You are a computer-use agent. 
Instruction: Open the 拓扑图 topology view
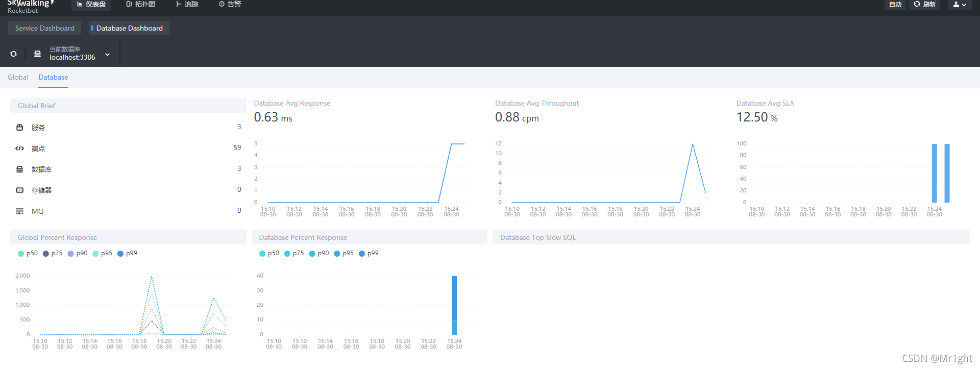(140, 4)
